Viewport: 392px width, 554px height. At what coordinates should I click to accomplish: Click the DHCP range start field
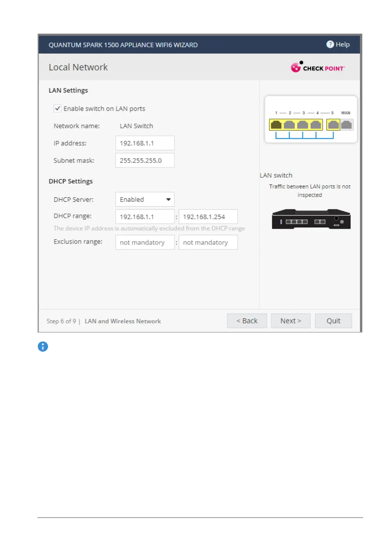pyautogui.click(x=145, y=217)
